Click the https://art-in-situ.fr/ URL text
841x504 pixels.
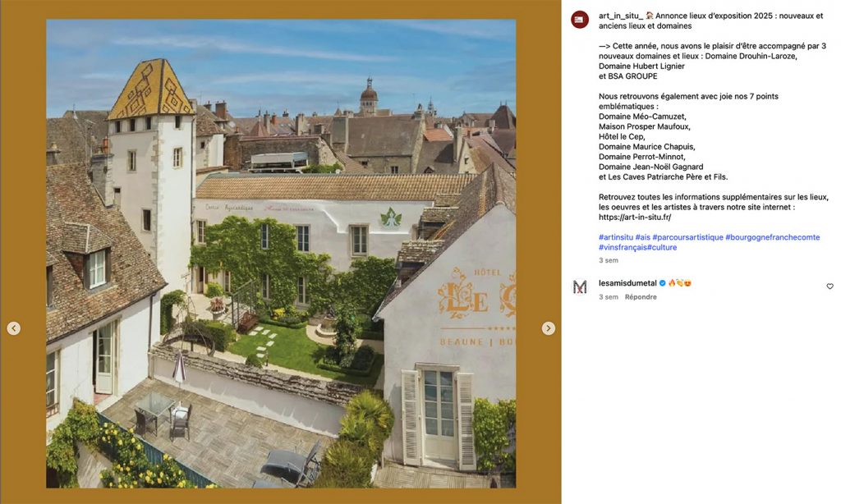635,218
